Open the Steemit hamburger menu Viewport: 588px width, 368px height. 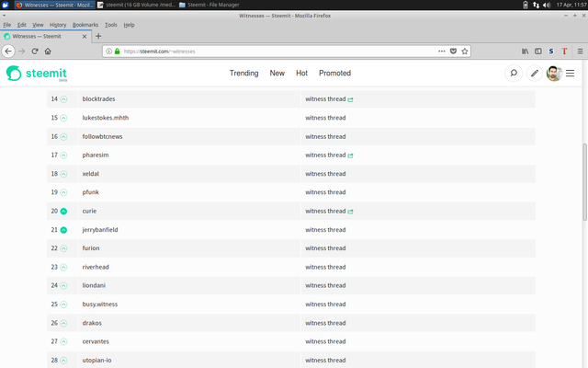[x=570, y=74]
